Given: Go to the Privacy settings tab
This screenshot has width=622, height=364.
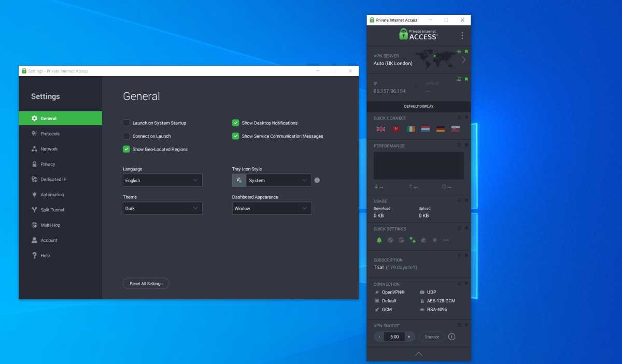Looking at the screenshot, I should (x=61, y=164).
